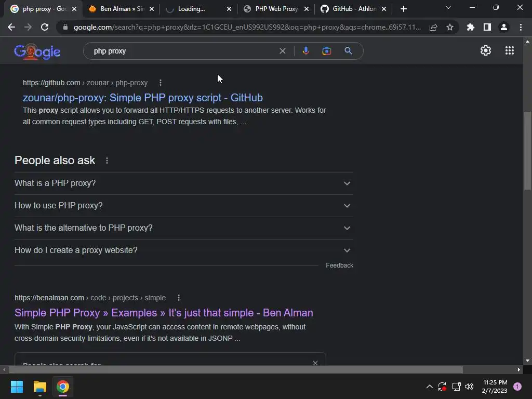Show hidden system tray icons
Screen dimensions: 532x399
(x=429, y=387)
